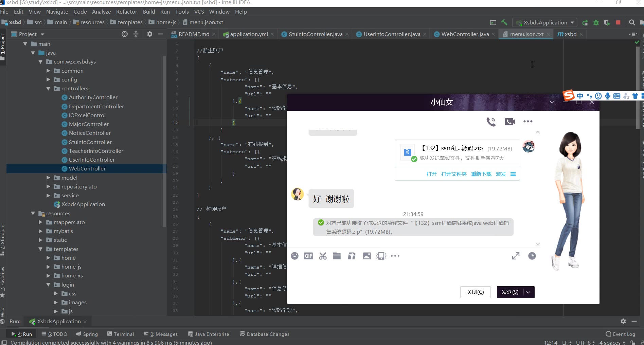644x345 pixels.
Task: Start a video call in the QQ chat
Action: (510, 122)
